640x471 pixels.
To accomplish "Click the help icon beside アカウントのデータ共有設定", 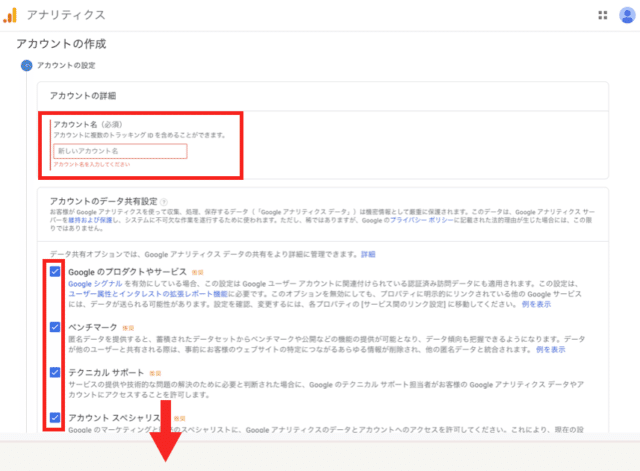I will tap(164, 202).
